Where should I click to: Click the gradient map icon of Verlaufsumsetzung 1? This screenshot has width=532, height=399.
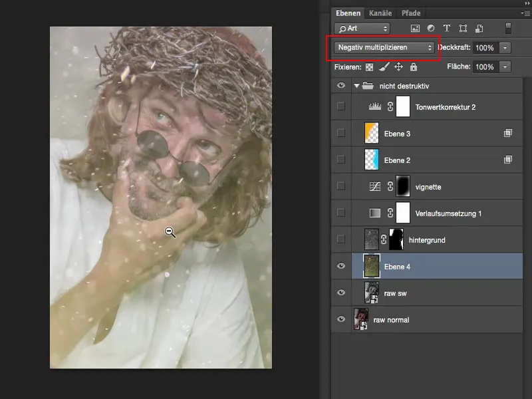375,213
